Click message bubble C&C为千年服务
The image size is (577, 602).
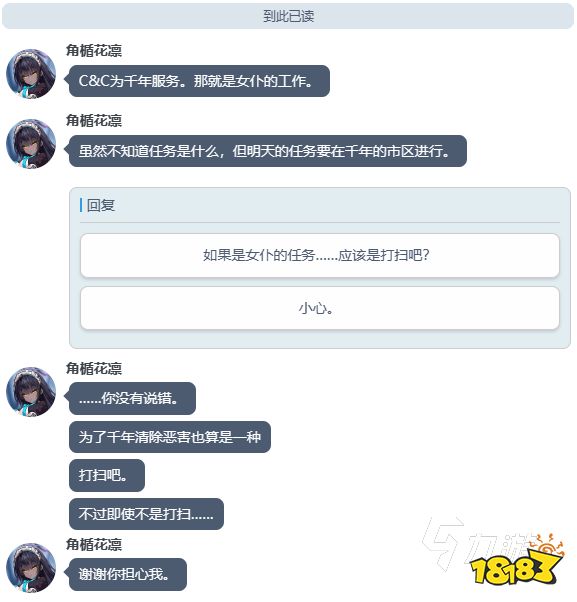pyautogui.click(x=198, y=81)
